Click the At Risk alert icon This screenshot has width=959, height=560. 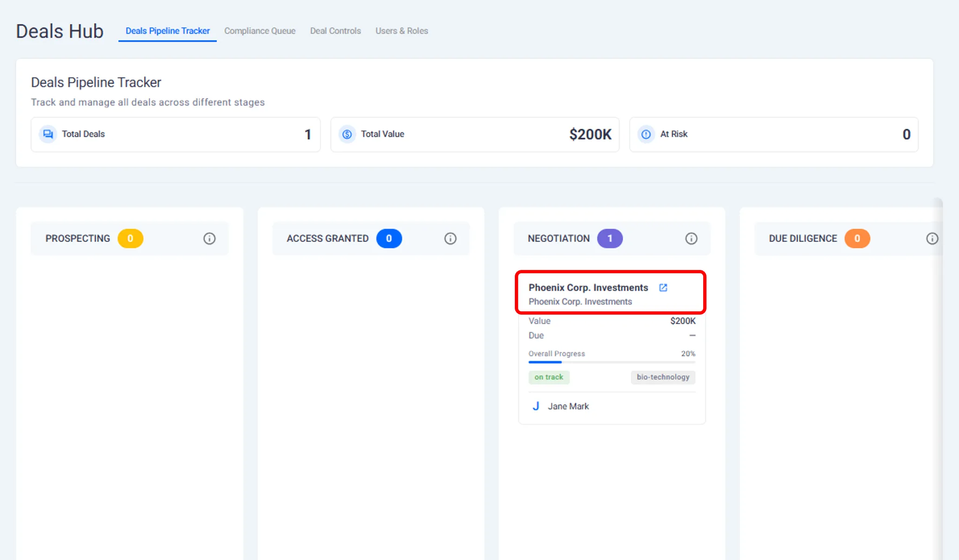click(x=646, y=134)
